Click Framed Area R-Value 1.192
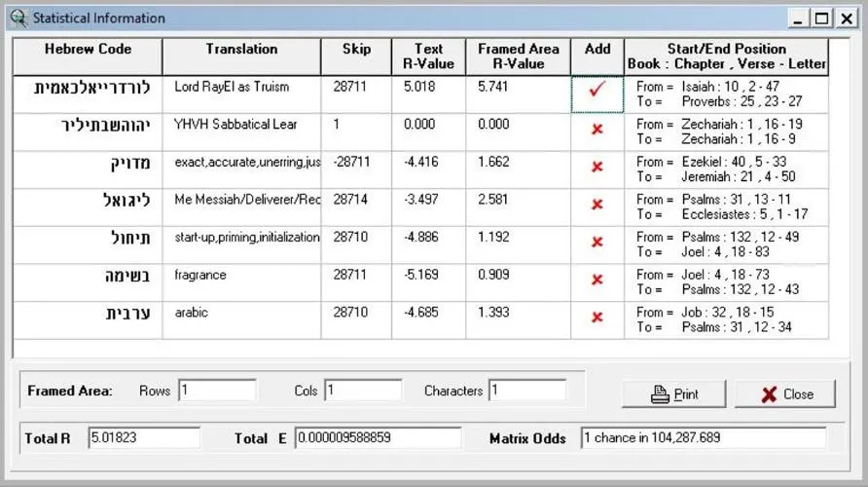 (492, 237)
